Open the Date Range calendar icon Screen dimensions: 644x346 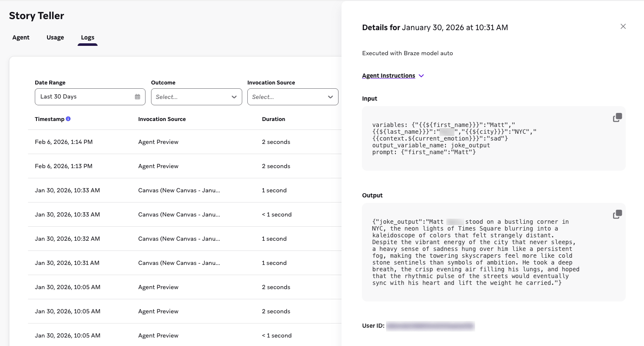pos(137,97)
